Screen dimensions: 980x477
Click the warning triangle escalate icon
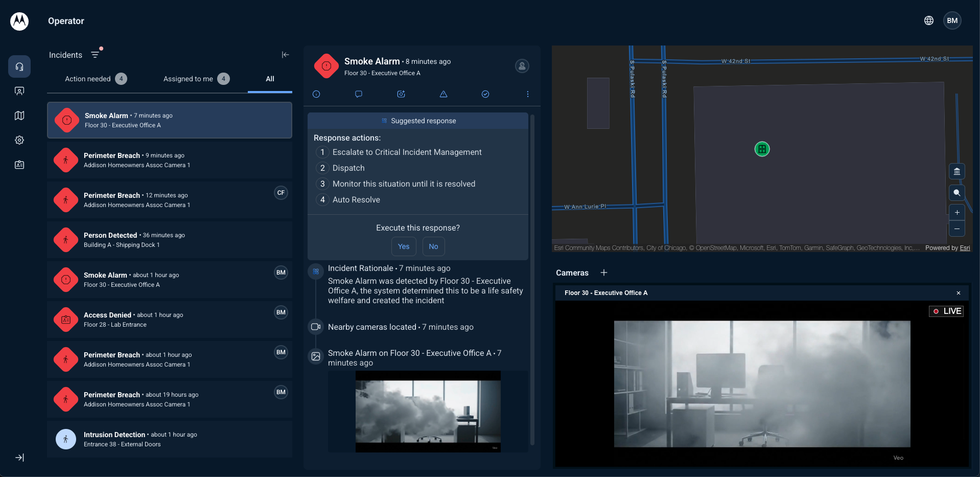444,94
